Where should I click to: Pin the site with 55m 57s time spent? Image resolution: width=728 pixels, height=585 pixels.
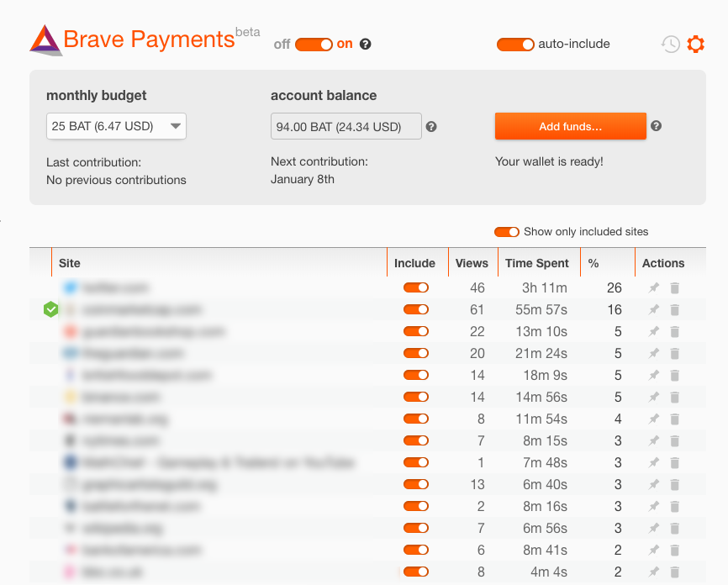click(654, 309)
